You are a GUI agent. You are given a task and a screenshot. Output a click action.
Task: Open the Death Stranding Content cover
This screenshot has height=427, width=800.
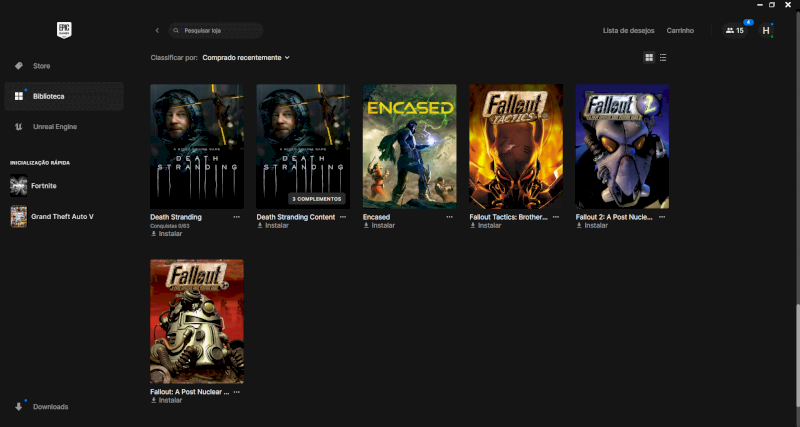(303, 146)
